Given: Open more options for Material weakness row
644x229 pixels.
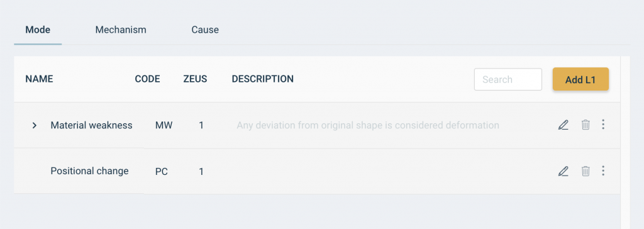Looking at the screenshot, I should tap(603, 125).
